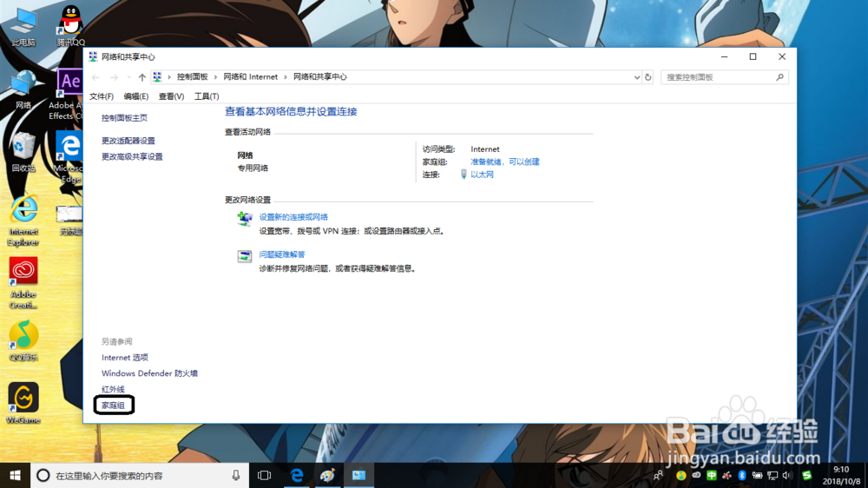Select Microsoft Edge desktop shortcut
The width and height of the screenshot is (868, 488).
pos(69,157)
